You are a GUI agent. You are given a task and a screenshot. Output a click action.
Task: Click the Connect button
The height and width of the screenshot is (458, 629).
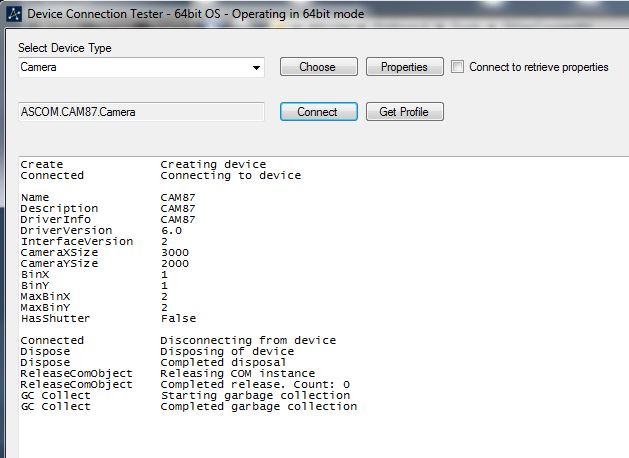(x=319, y=111)
